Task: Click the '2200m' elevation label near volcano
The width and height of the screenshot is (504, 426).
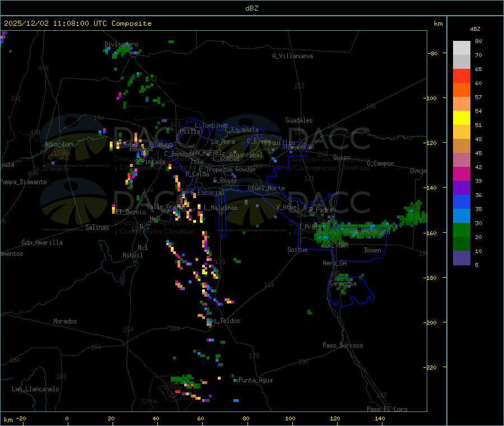Action: [x=149, y=401]
